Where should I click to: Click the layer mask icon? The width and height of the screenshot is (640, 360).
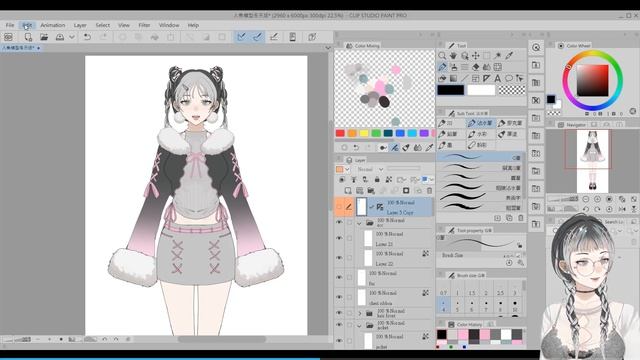point(406,191)
